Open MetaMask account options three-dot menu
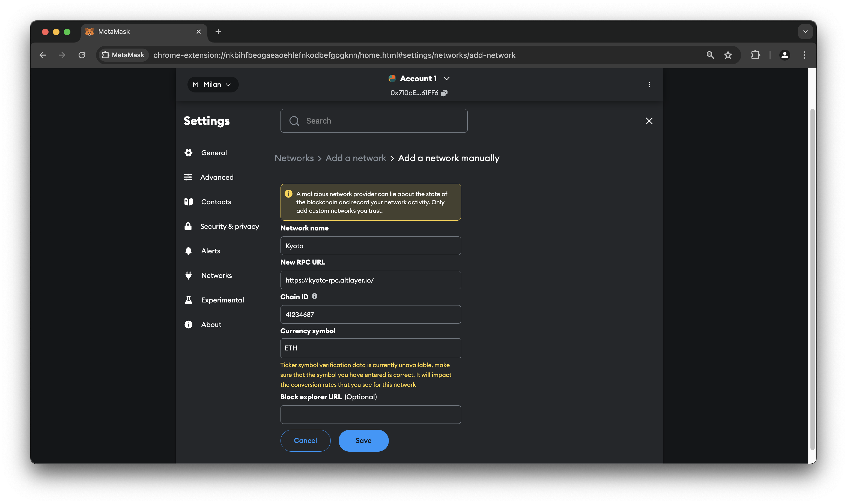The width and height of the screenshot is (847, 504). (x=649, y=85)
